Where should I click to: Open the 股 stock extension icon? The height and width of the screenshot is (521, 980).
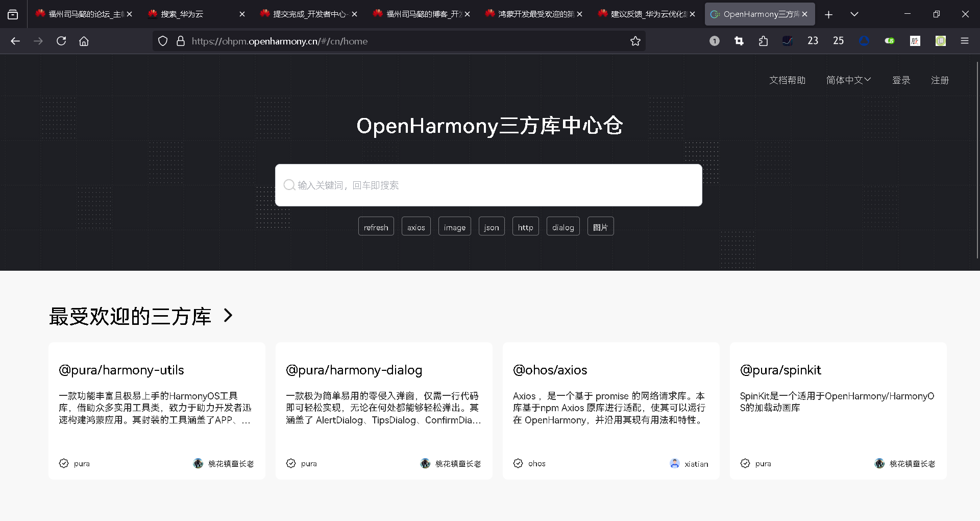915,41
